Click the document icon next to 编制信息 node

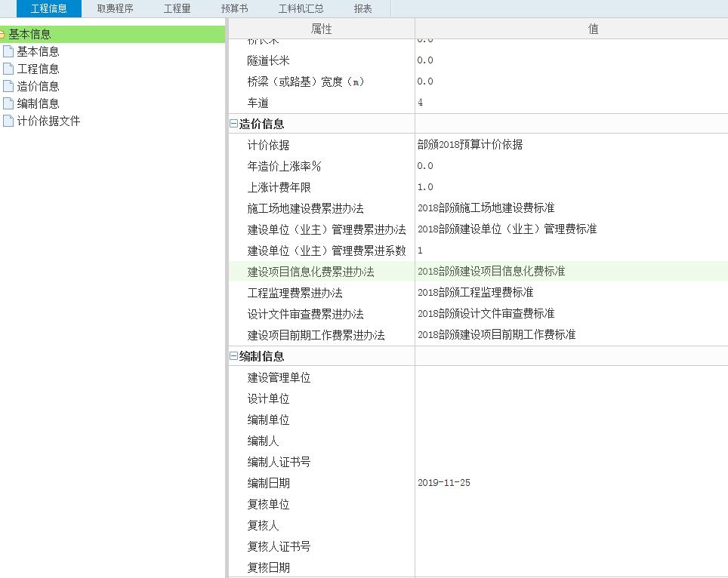(8, 103)
